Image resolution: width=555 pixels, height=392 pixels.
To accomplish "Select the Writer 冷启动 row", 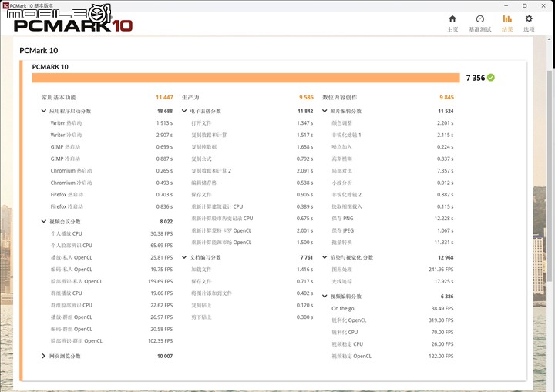I will (112, 135).
